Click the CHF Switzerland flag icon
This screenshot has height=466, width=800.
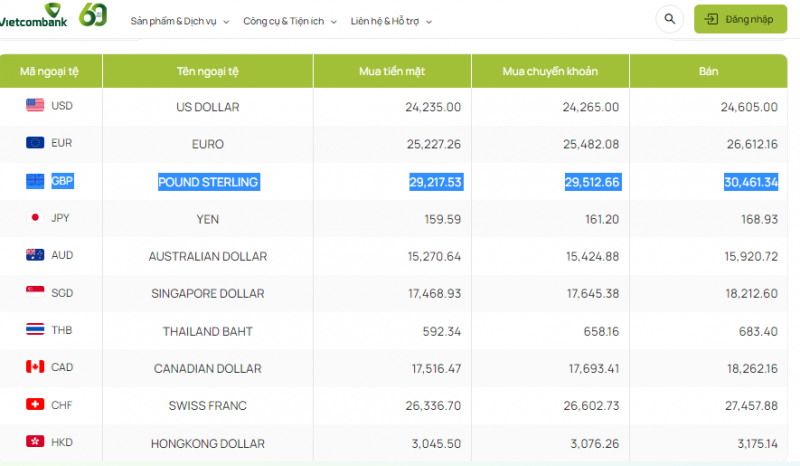pyautogui.click(x=35, y=404)
